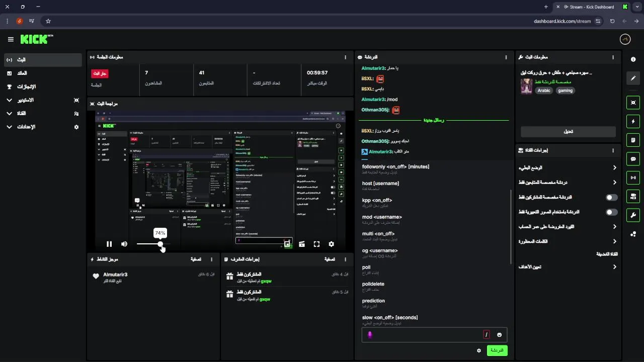This screenshot has width=644, height=362.
Task: Expand slow mode channel action row
Action: (x=568, y=168)
